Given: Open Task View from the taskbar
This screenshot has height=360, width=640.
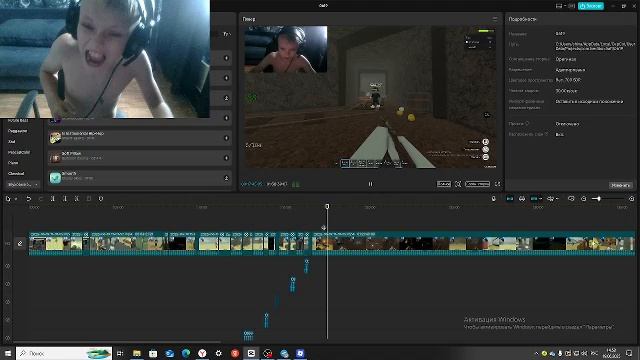Looking at the screenshot, I should click(120, 353).
